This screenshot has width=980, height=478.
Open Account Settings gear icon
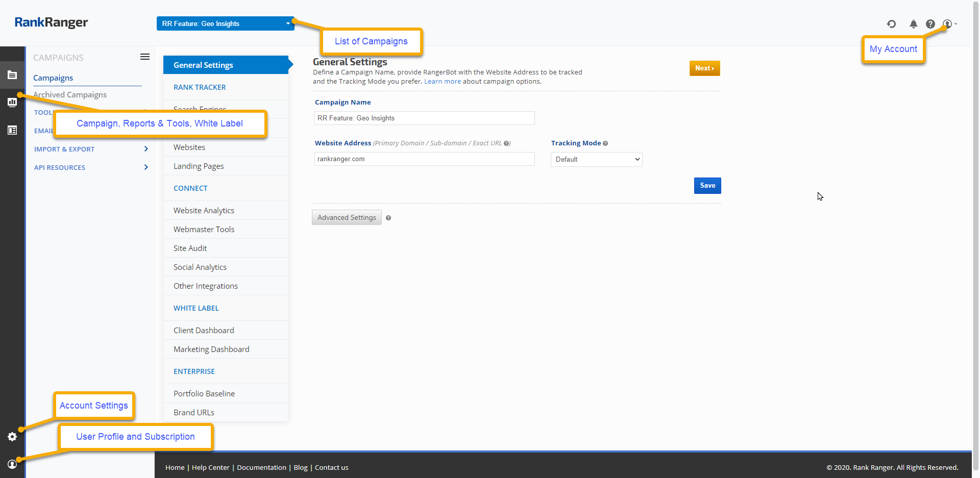(12, 437)
